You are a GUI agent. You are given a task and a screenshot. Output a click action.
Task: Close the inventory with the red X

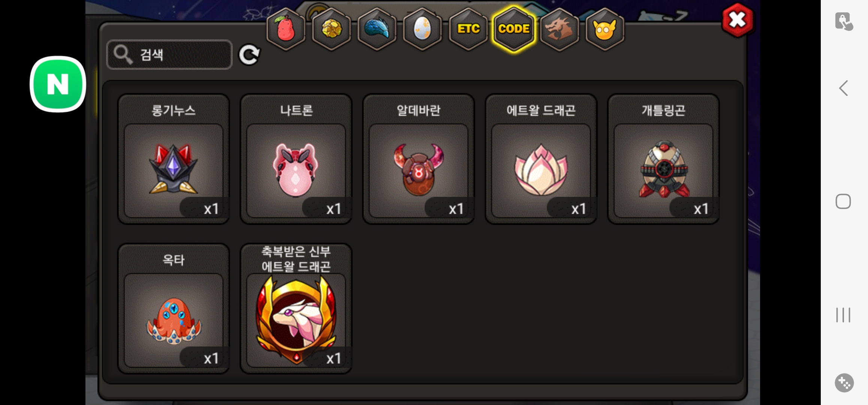(737, 20)
